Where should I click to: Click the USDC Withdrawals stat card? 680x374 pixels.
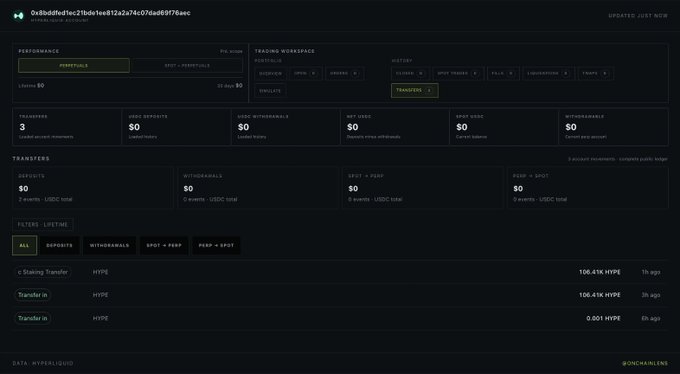(x=286, y=127)
